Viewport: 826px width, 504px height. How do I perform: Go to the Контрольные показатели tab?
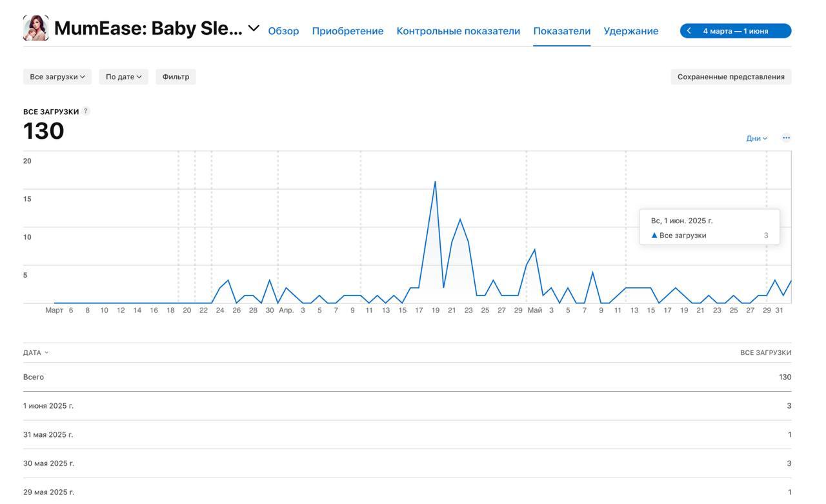coord(458,31)
